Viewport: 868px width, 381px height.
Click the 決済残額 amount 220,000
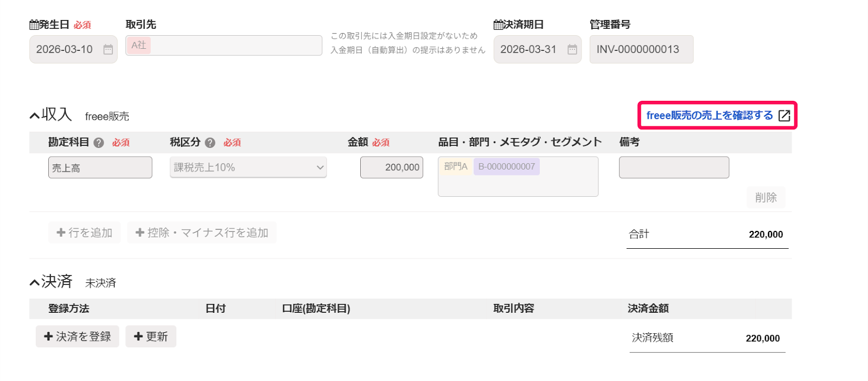click(x=763, y=339)
